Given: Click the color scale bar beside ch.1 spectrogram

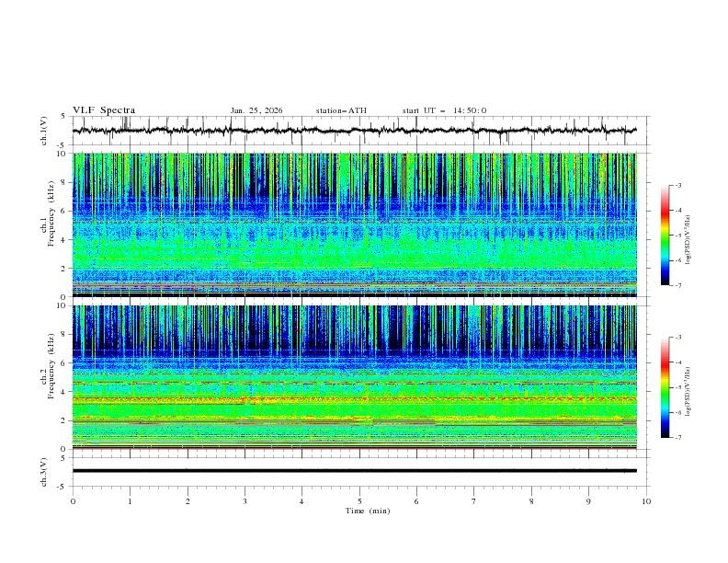Looking at the screenshot, I should (x=665, y=236).
